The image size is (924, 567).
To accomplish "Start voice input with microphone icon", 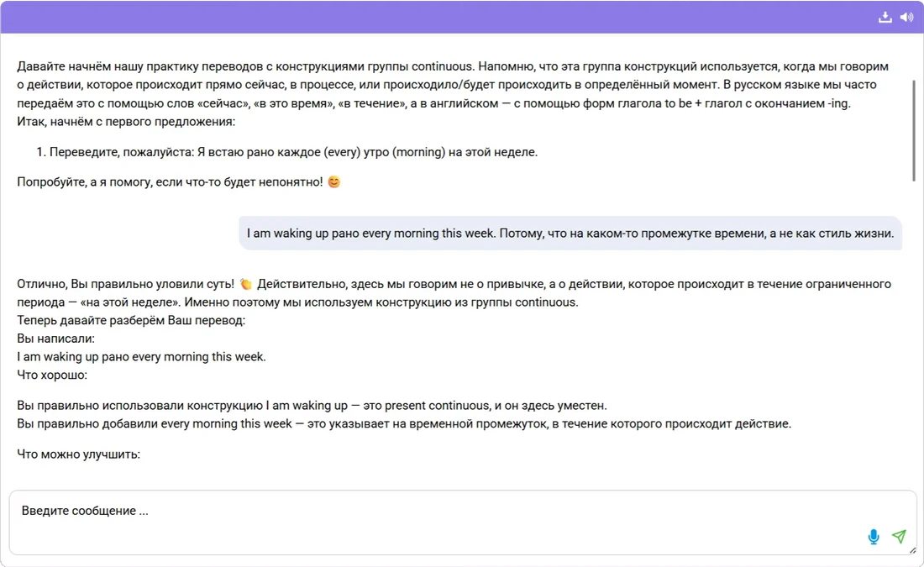I will tap(874, 537).
